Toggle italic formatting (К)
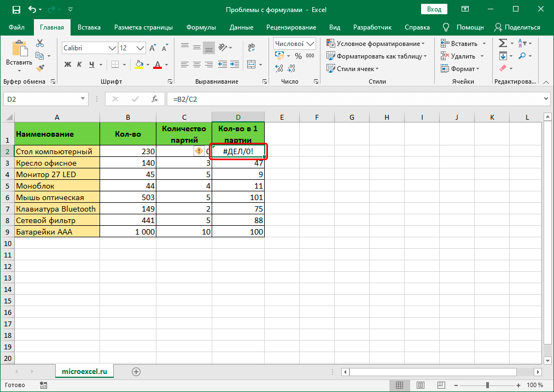 80,65
